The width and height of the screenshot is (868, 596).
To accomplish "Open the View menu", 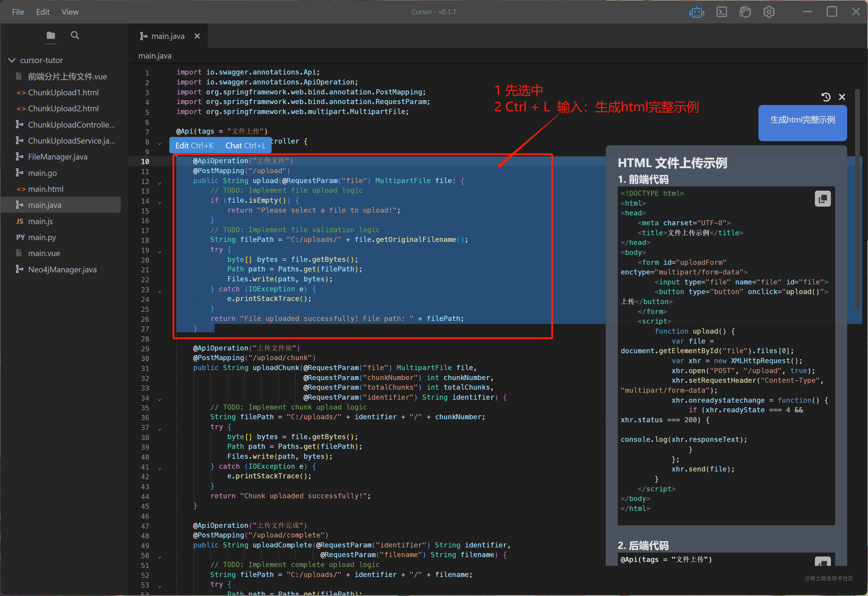I will pyautogui.click(x=70, y=12).
